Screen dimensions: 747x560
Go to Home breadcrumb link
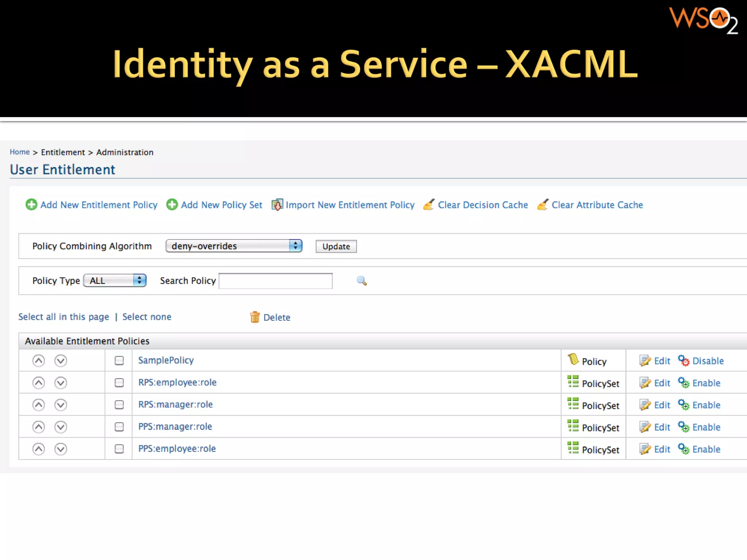[x=20, y=152]
